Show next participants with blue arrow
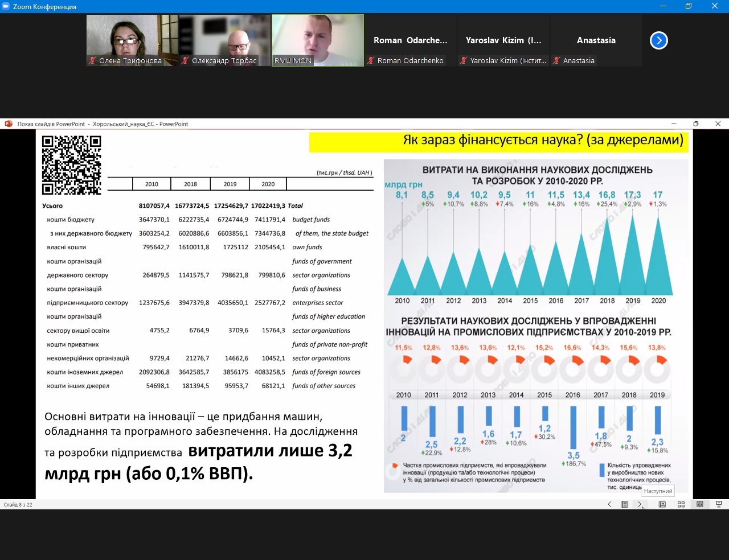 click(x=659, y=40)
